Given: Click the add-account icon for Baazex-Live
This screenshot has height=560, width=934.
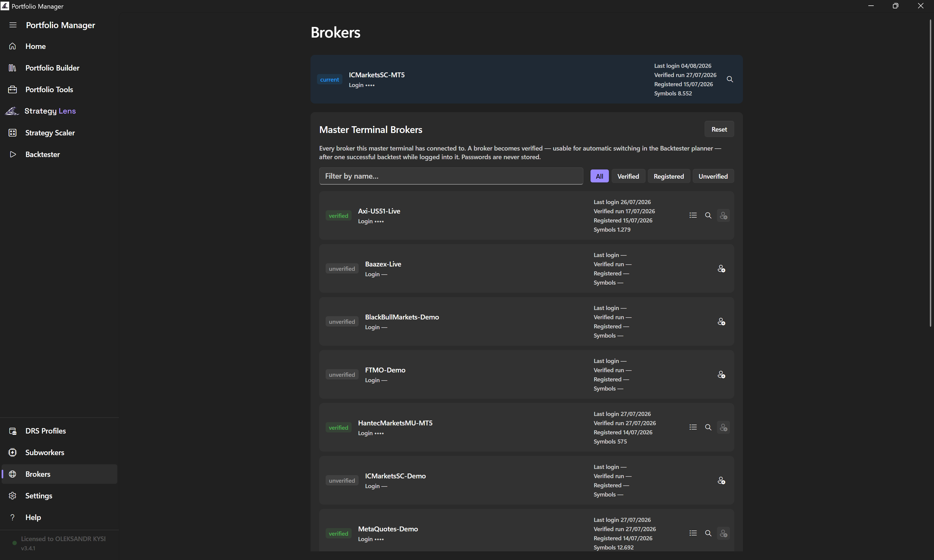Looking at the screenshot, I should click(x=721, y=269).
